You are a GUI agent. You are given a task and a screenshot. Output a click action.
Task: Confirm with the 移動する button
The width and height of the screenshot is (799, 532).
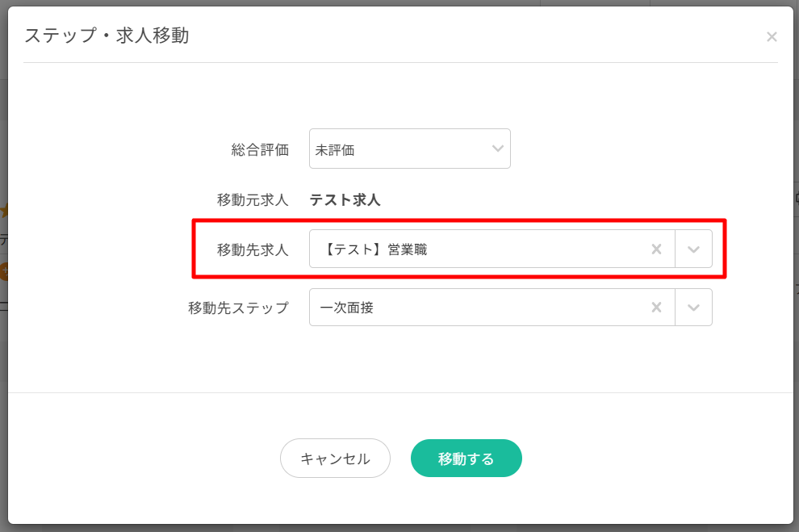pyautogui.click(x=466, y=459)
